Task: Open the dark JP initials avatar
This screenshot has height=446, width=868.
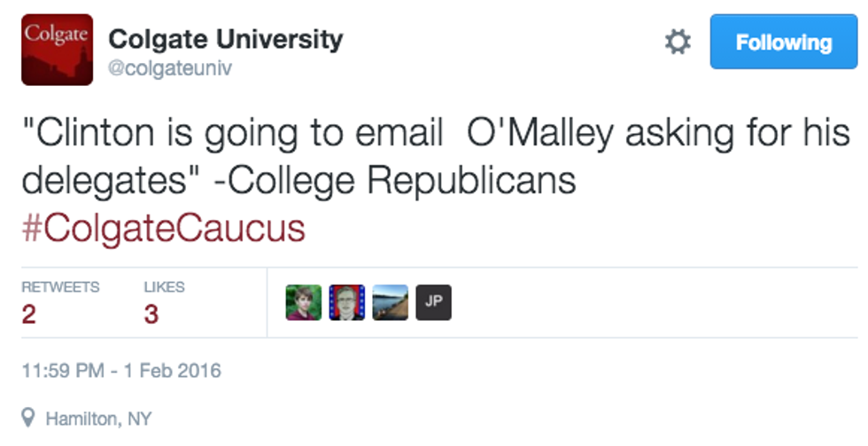Action: click(434, 302)
